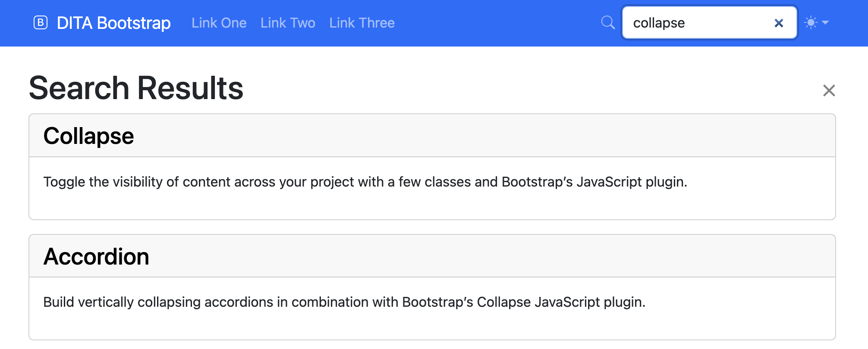Open the Accordion search result title

pos(96,257)
